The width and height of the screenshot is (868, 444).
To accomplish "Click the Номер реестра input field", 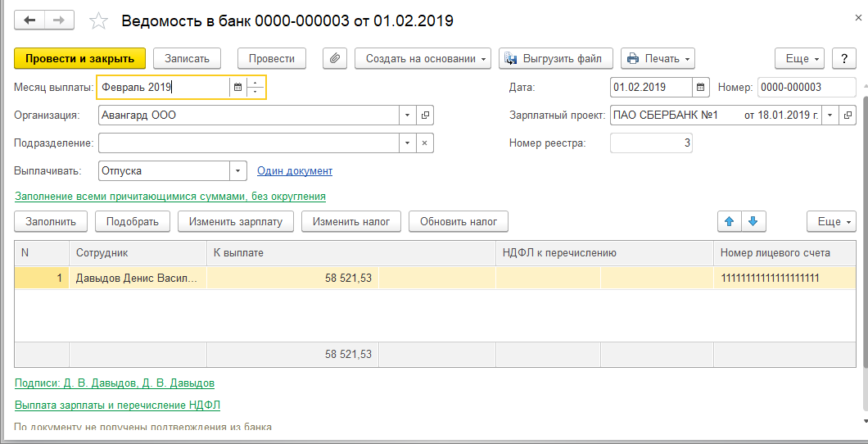I will (651, 143).
